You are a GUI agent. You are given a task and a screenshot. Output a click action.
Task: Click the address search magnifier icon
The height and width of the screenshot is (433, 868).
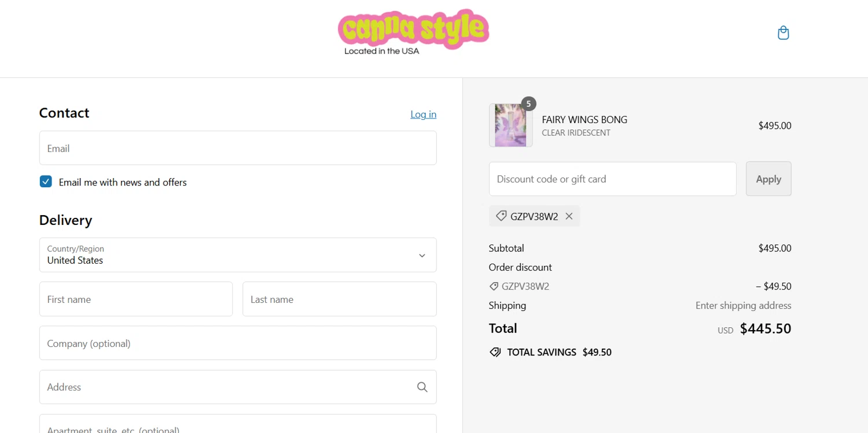pos(422,387)
